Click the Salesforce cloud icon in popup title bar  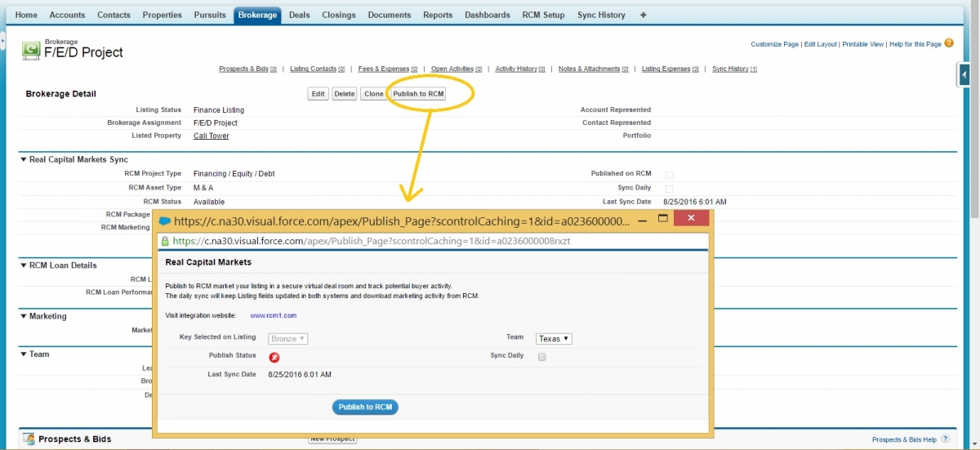(x=164, y=221)
